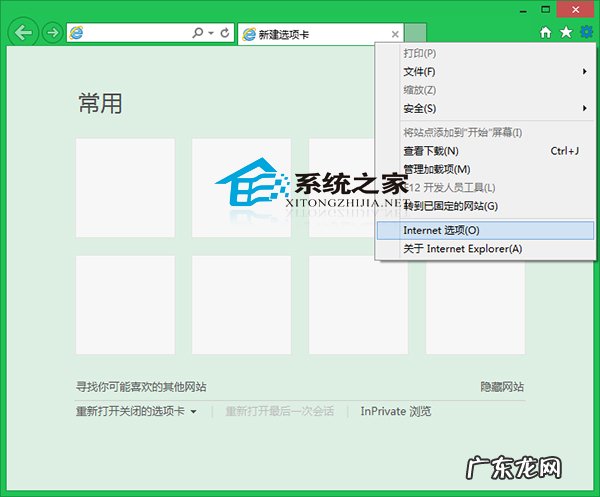Switch to the 新建选项卡 tab
The image size is (600, 497).
coord(321,34)
